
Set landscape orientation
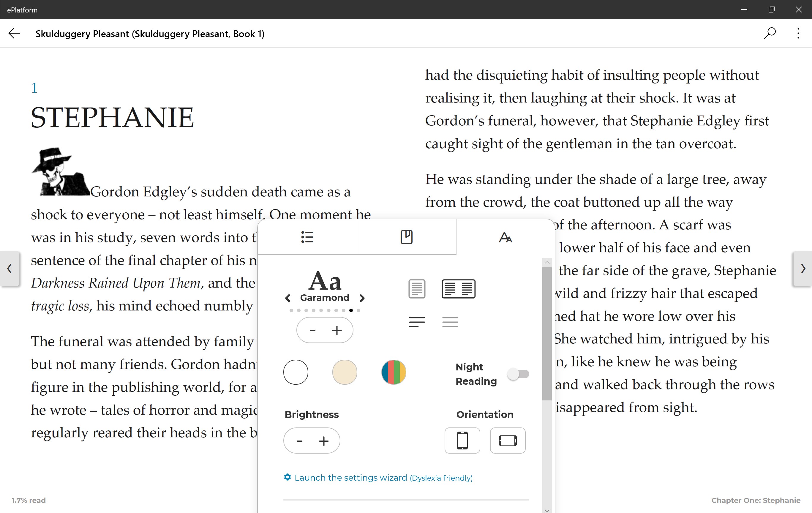[508, 441]
